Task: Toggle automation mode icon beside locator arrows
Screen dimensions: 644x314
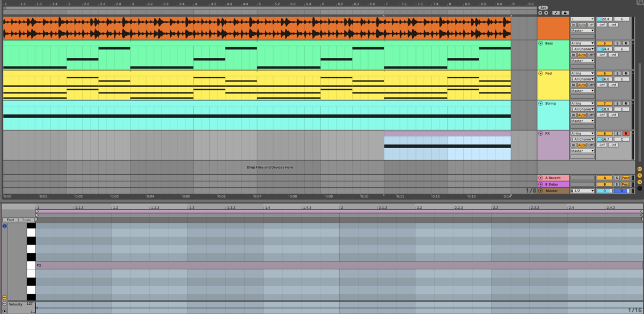Action: pyautogui.click(x=556, y=13)
